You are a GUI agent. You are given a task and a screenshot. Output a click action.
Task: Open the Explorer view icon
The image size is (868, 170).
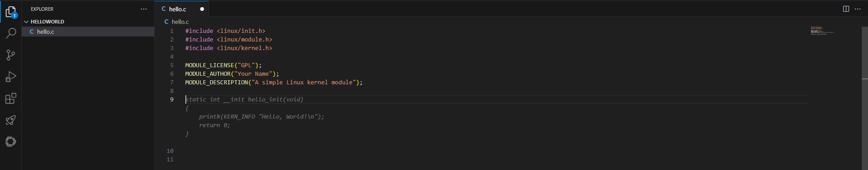(11, 12)
